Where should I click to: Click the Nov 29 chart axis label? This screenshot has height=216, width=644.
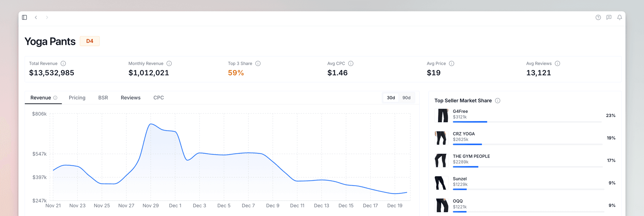tap(151, 206)
